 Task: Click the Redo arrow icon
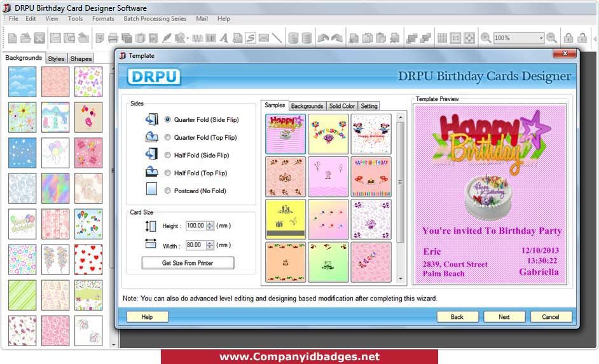(337, 37)
